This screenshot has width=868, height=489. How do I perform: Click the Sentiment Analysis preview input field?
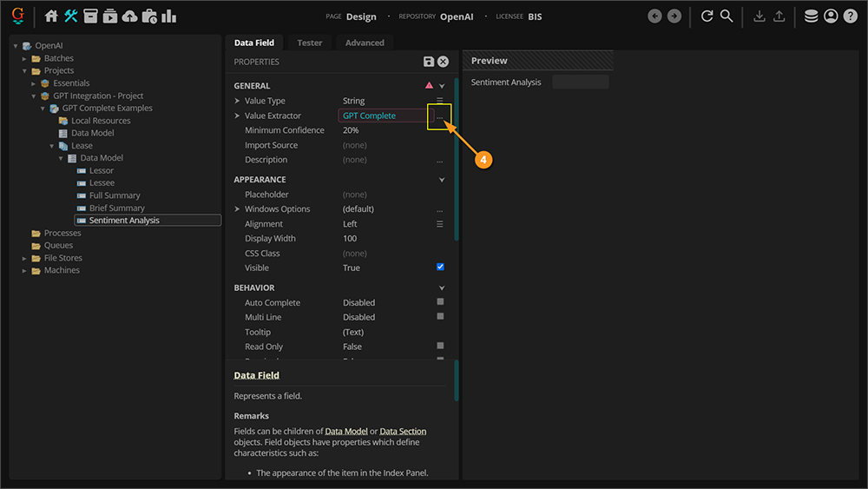tap(580, 83)
